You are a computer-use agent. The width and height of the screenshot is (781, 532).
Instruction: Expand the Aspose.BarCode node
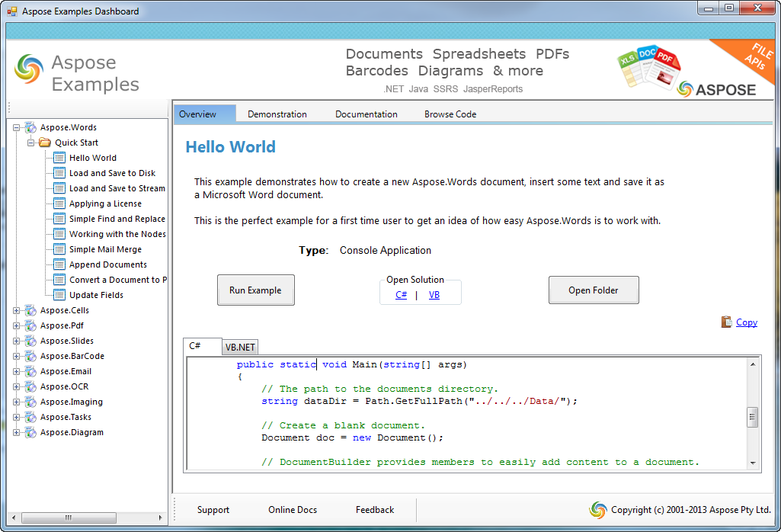tap(17, 356)
